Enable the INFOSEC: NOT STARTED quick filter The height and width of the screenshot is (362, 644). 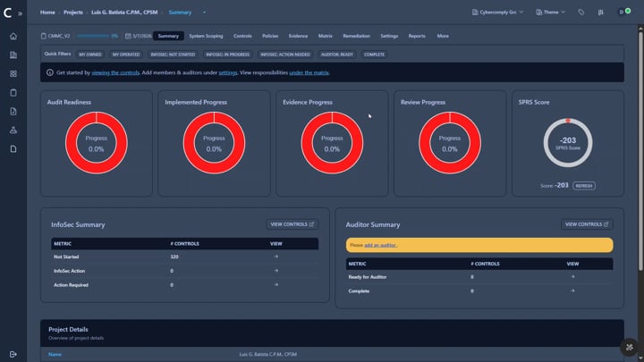click(173, 55)
